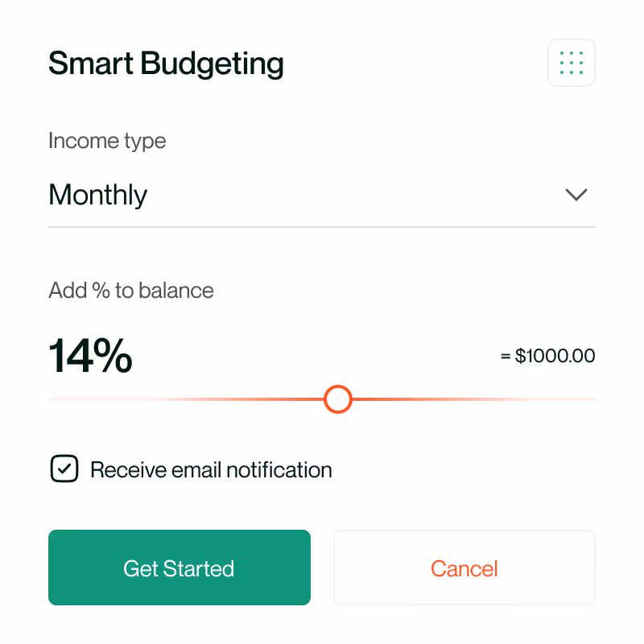Select the checkmark icon beside email notification
The image size is (644, 644).
64,469
